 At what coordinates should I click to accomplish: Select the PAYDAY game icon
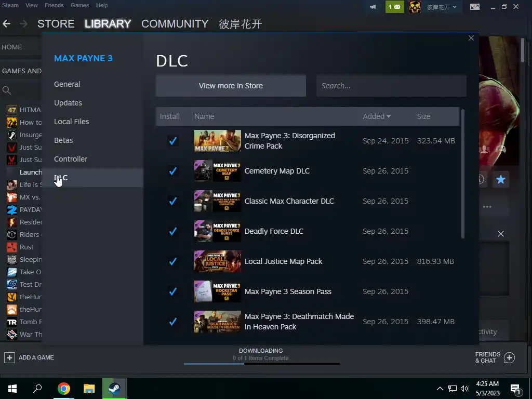12,210
